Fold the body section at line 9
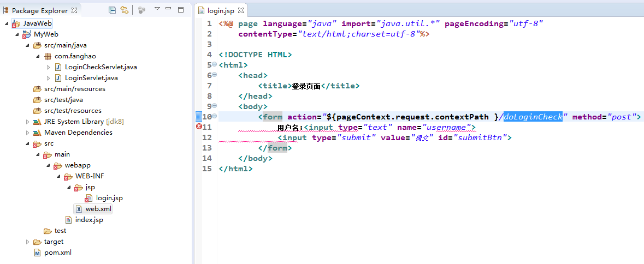 [x=214, y=106]
